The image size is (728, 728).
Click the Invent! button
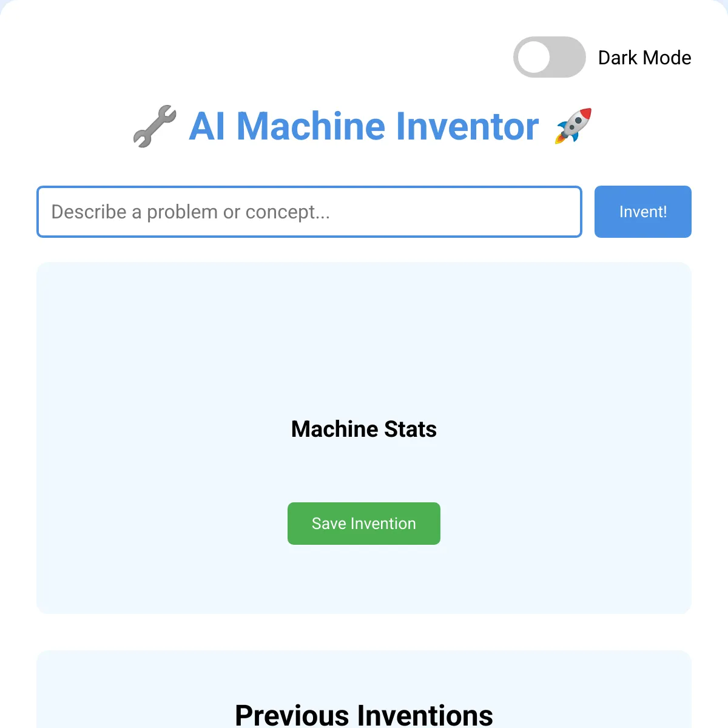coord(643,212)
